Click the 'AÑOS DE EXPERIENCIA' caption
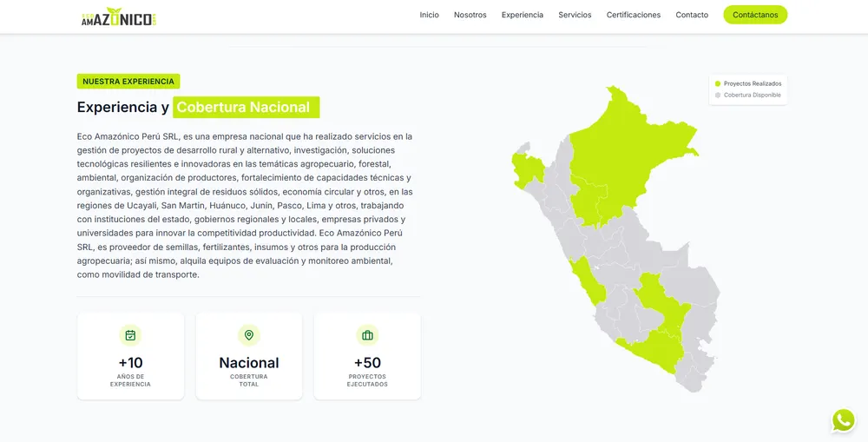The height and width of the screenshot is (442, 868). tap(131, 380)
